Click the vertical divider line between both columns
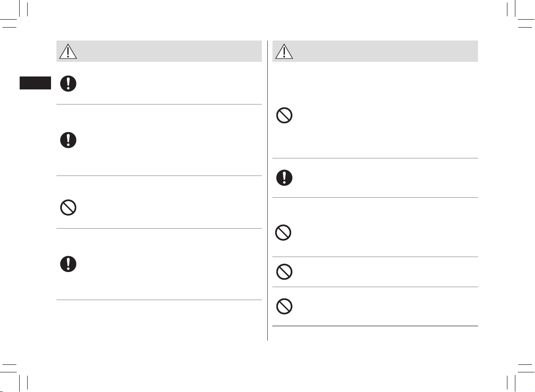The image size is (535, 392). click(x=267, y=191)
